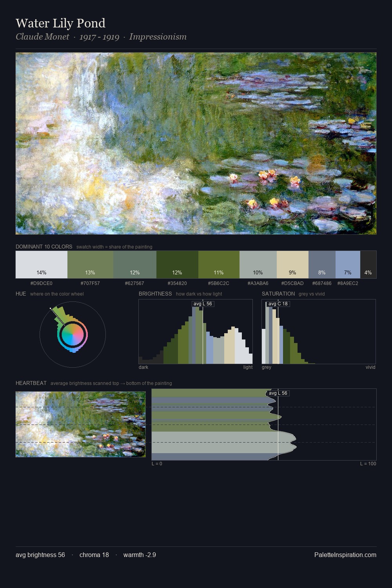This screenshot has width=392, height=588.
Task: Click the hex code #8A9EC2 text
Action: coord(348,283)
